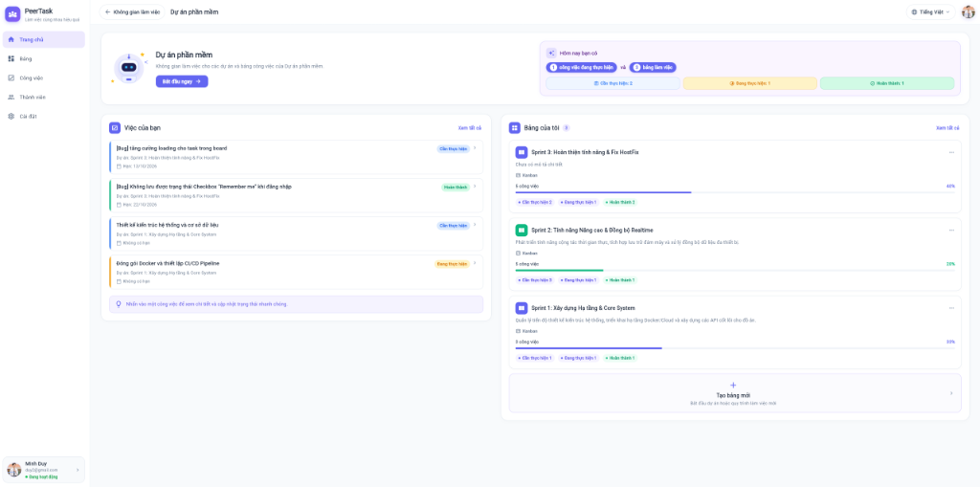The image size is (980, 487).
Task: Click the calendar icon beside Hạn: 22/10/2026
Action: click(119, 205)
